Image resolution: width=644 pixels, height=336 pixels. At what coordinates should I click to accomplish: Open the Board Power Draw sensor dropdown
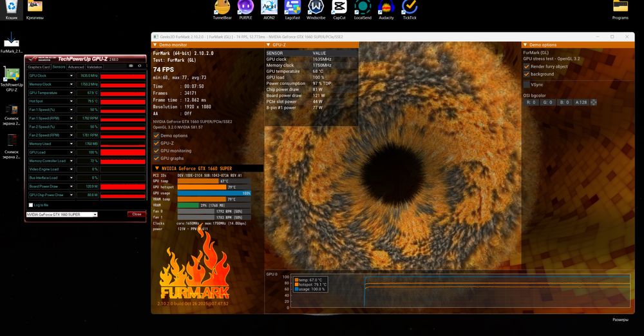[x=71, y=186]
